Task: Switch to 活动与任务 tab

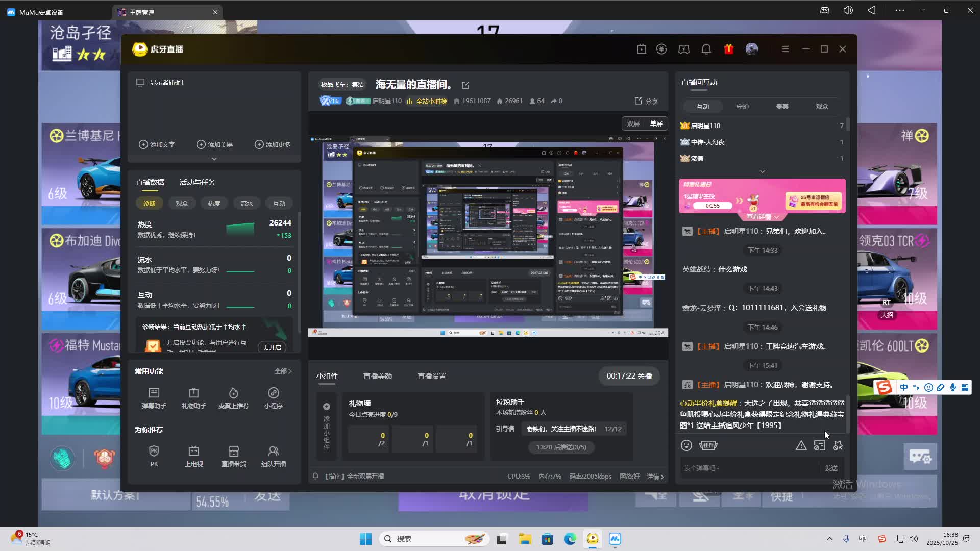Action: coord(197,182)
